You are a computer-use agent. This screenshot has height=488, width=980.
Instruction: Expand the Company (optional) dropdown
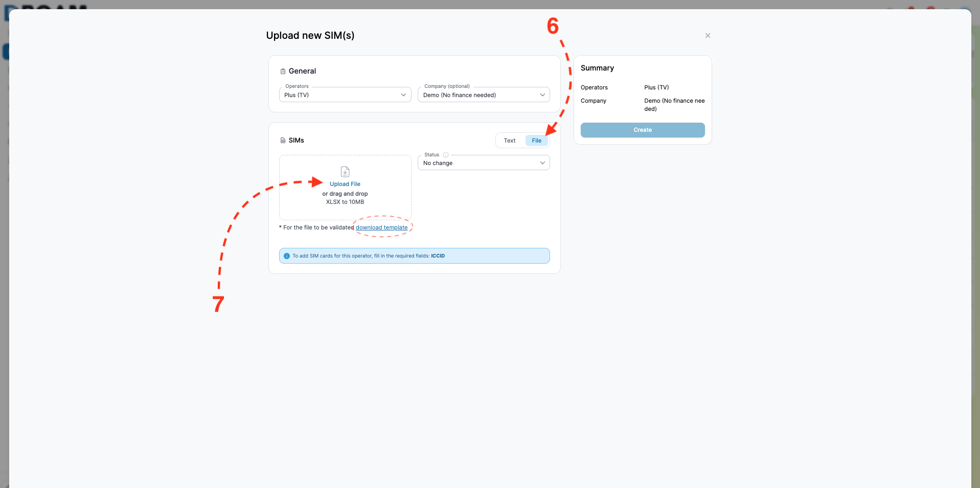[x=484, y=95]
